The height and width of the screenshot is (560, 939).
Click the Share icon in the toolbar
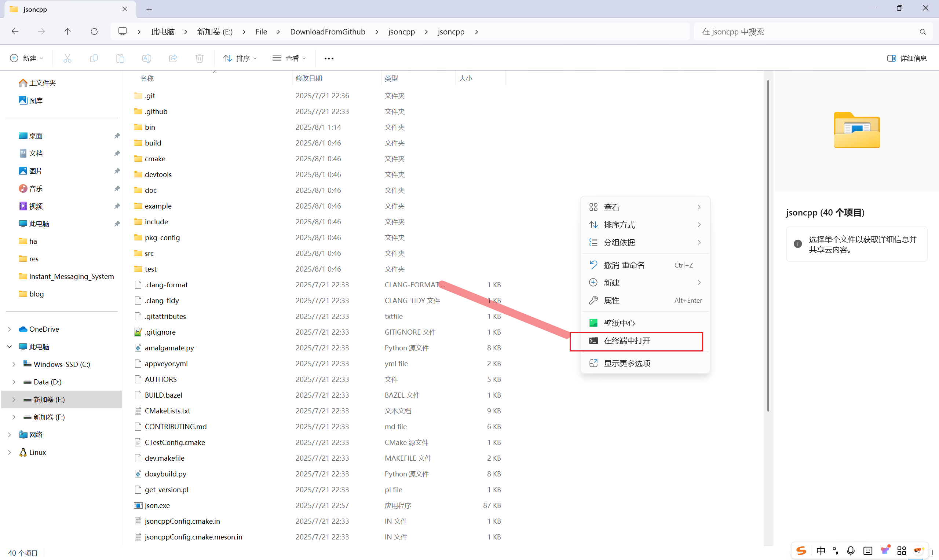coord(173,58)
